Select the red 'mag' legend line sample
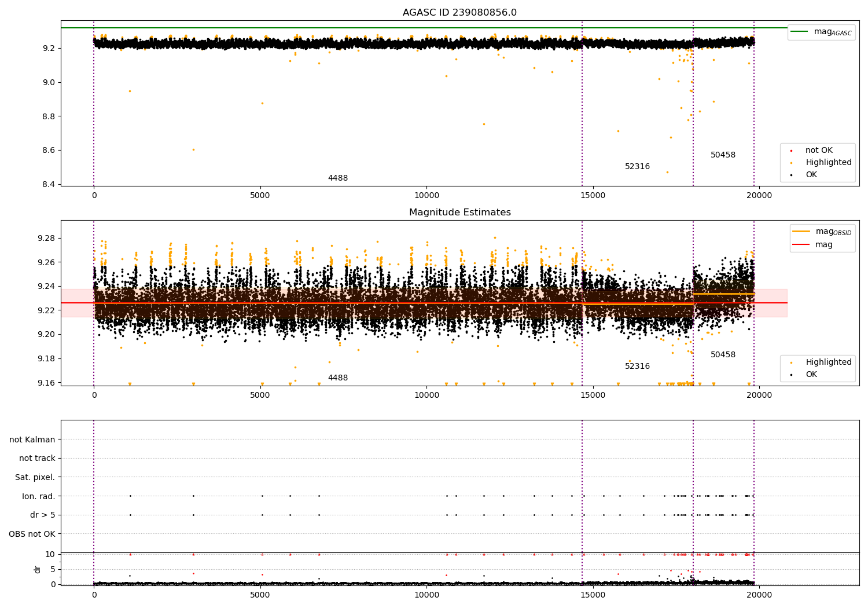868x608 pixels. click(x=801, y=244)
